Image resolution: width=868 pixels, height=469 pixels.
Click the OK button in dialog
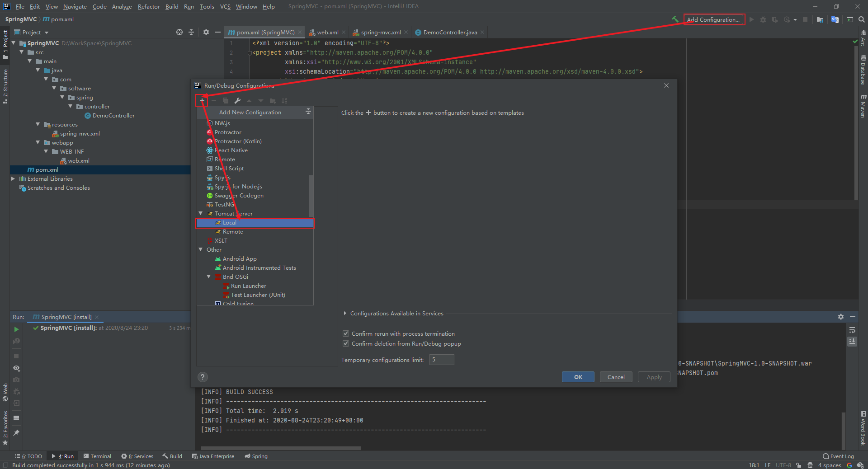[x=578, y=377]
